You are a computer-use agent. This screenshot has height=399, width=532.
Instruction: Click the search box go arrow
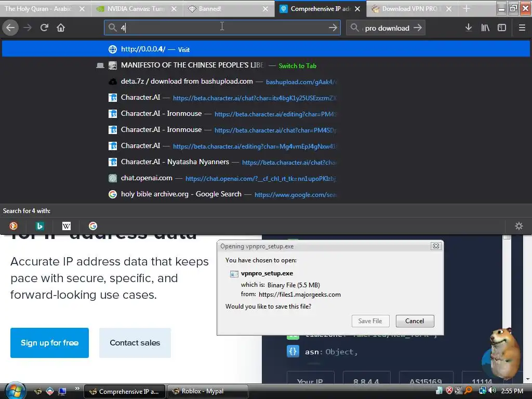tap(418, 28)
